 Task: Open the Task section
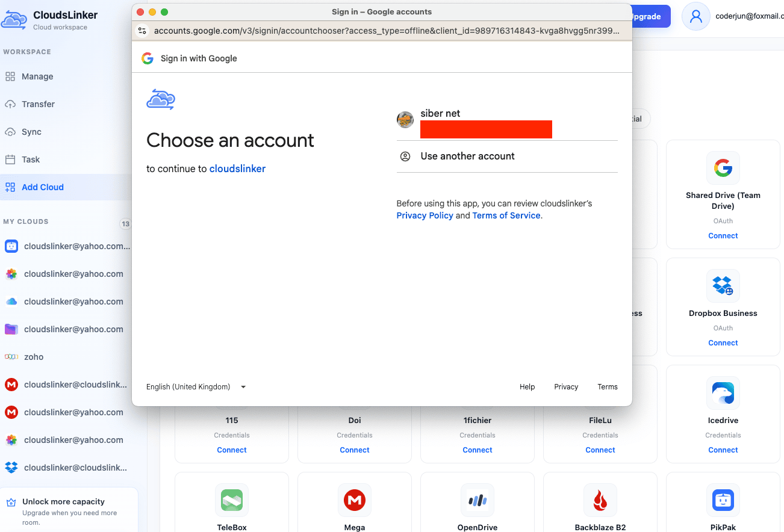point(31,159)
